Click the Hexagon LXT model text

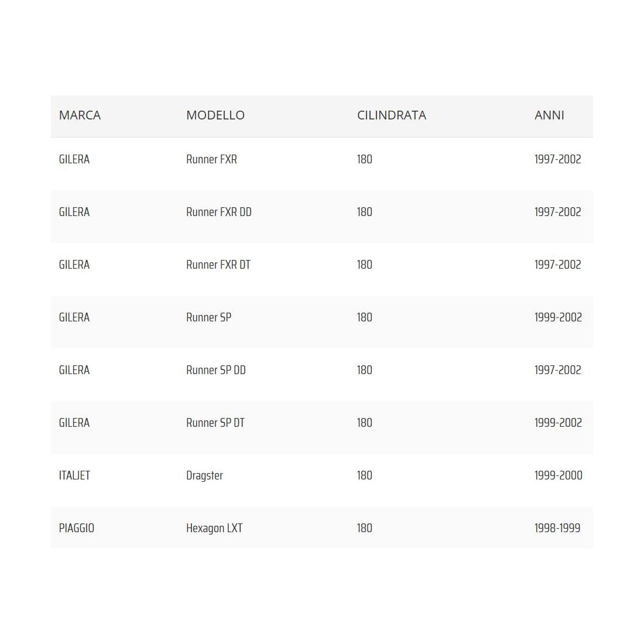214,528
